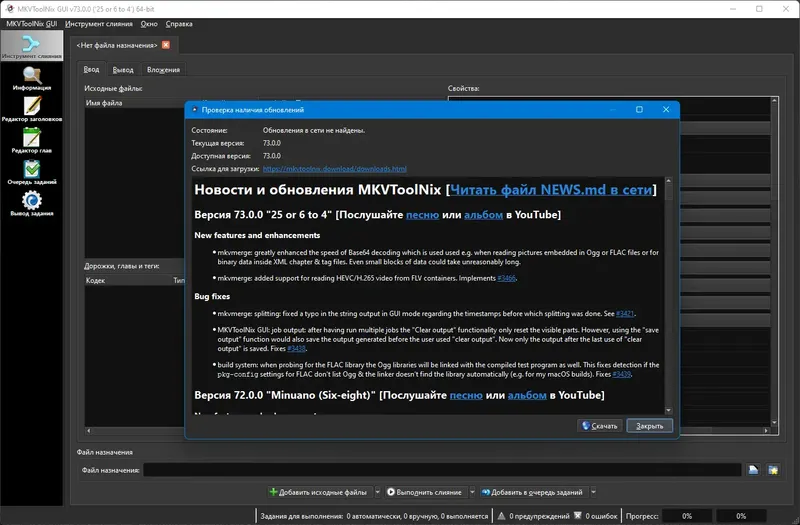800x525 pixels.
Task: Close the Проверка наличия обновлений dialog with X
Action: click(x=666, y=110)
